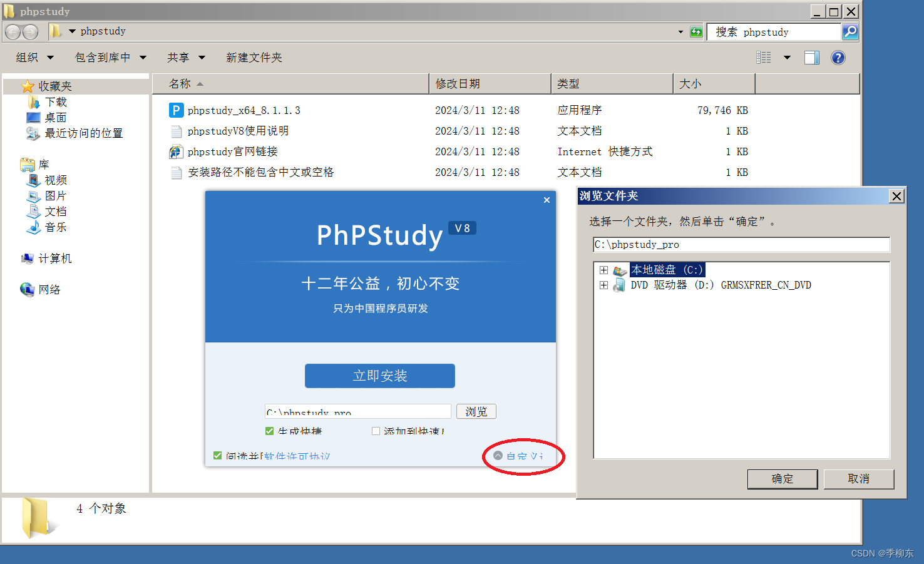
Task: Click the folder path field in 浏览文件夹 dialog
Action: [x=741, y=245]
